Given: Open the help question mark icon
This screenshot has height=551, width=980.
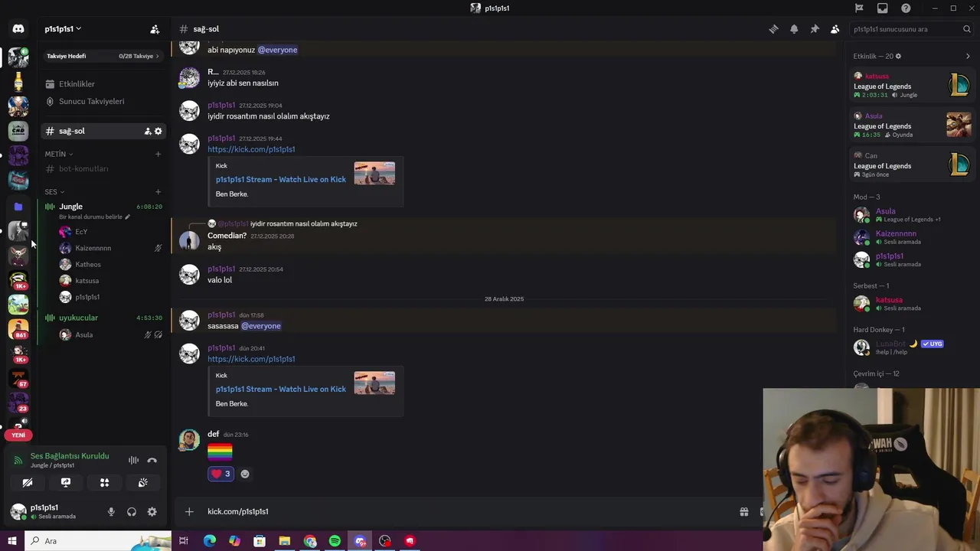Looking at the screenshot, I should [906, 8].
